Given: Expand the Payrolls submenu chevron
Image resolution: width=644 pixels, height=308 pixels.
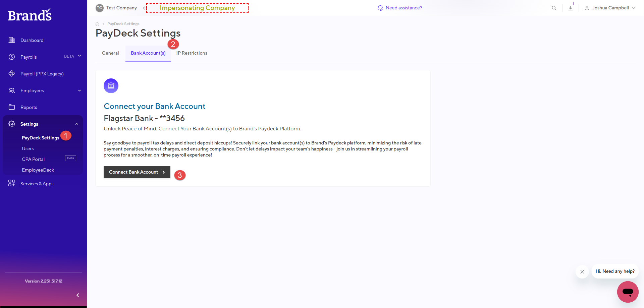Looking at the screenshot, I should click(79, 56).
